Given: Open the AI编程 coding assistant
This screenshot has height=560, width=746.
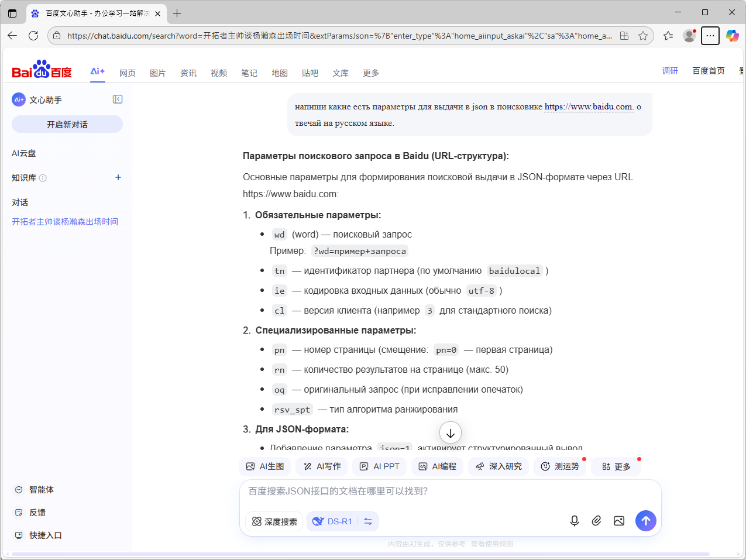Looking at the screenshot, I should (437, 466).
